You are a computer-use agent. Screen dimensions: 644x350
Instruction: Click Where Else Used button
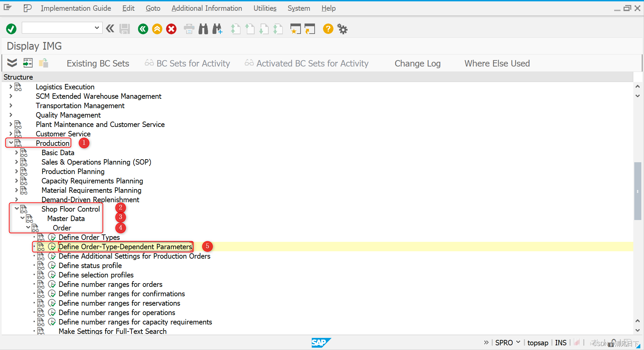coord(497,63)
